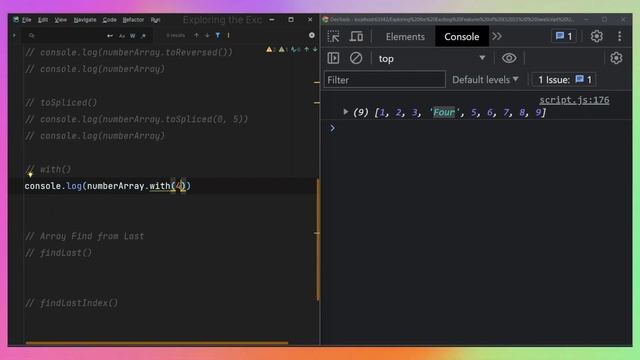Click the findLast() comment line
The width and height of the screenshot is (640, 360).
[59, 253]
